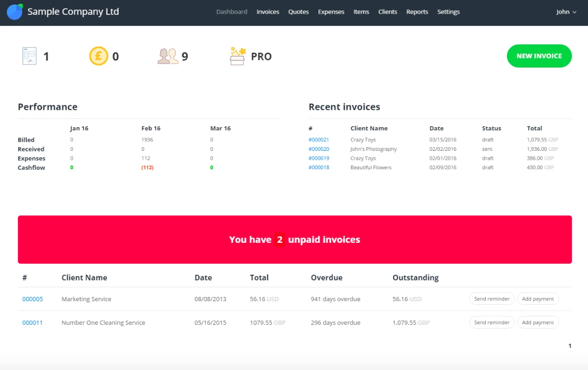Open the John user dropdown menu

click(x=566, y=12)
